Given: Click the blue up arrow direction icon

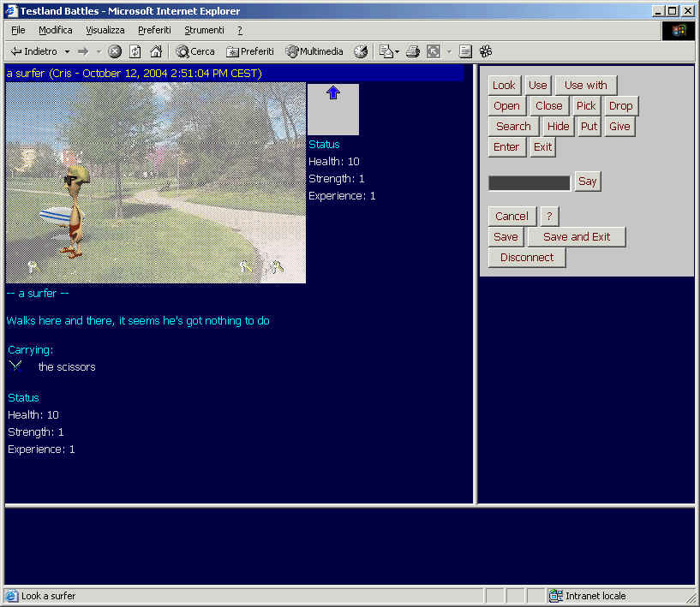Looking at the screenshot, I should [x=333, y=92].
